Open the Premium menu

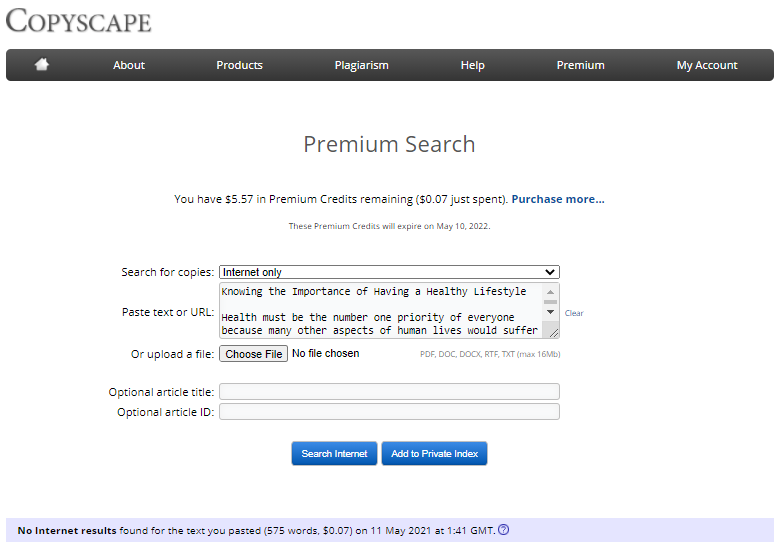pyautogui.click(x=580, y=65)
